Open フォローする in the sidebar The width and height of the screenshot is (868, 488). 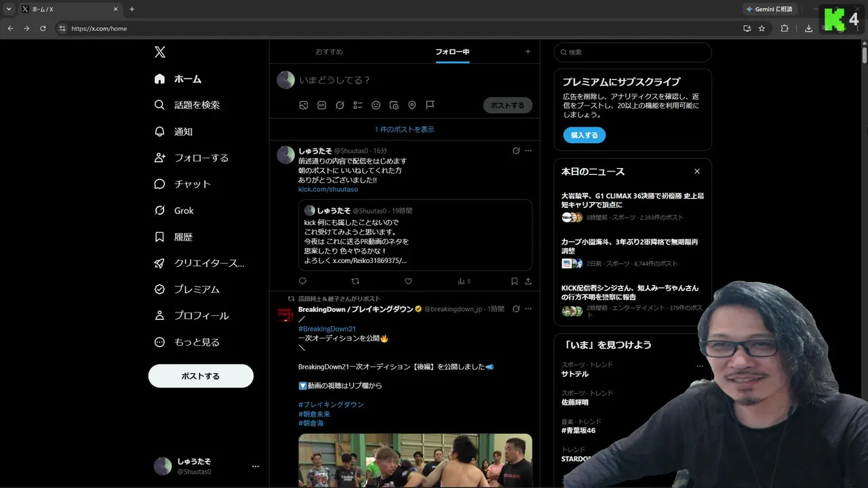[191, 158]
